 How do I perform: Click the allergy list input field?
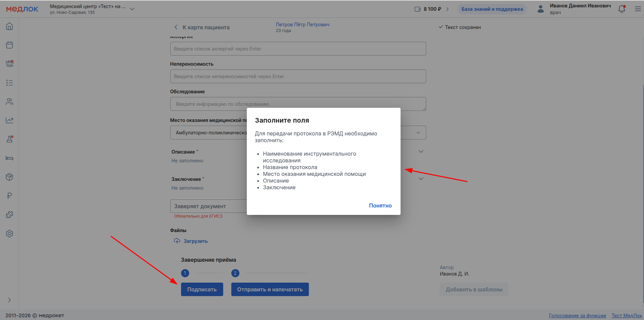[x=298, y=49]
